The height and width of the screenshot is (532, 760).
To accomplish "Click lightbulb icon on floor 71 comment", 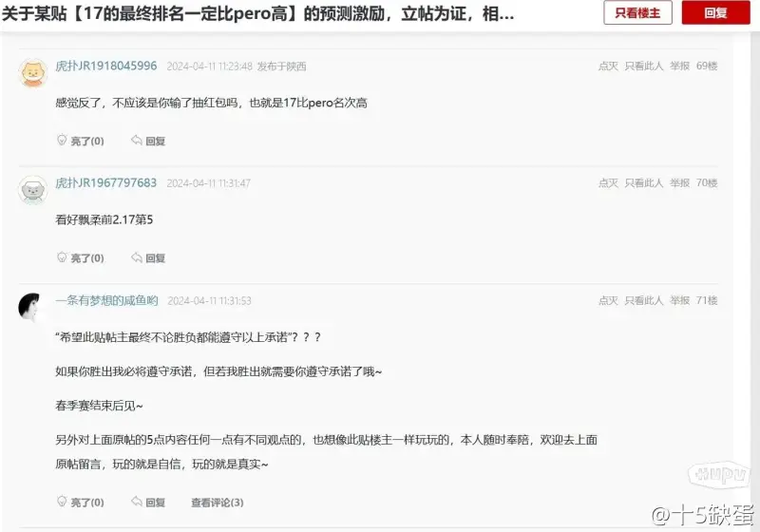I will [x=62, y=502].
